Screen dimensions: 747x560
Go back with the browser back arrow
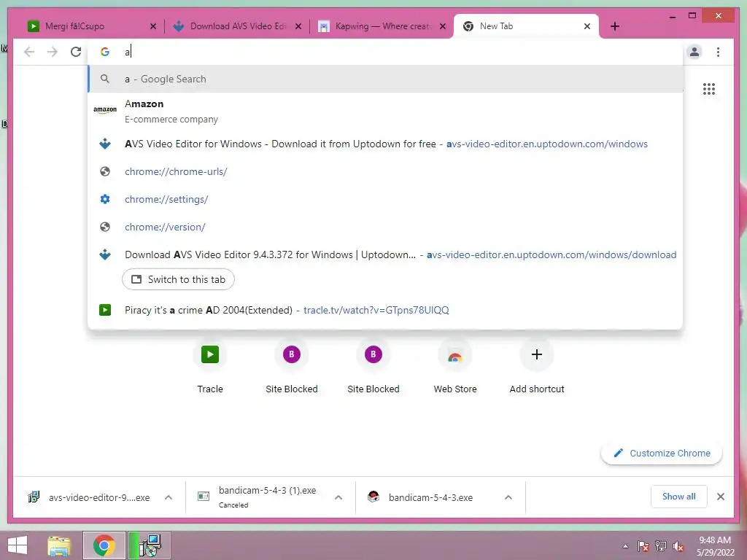[x=29, y=52]
